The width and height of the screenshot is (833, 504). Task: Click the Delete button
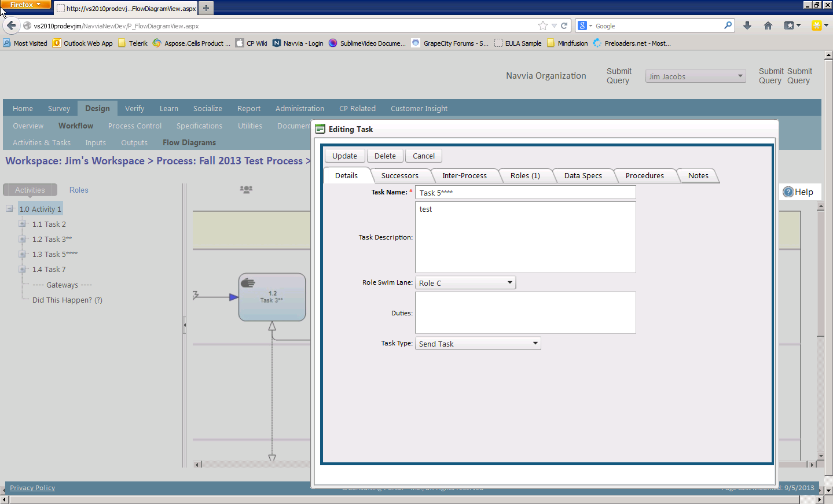(385, 156)
